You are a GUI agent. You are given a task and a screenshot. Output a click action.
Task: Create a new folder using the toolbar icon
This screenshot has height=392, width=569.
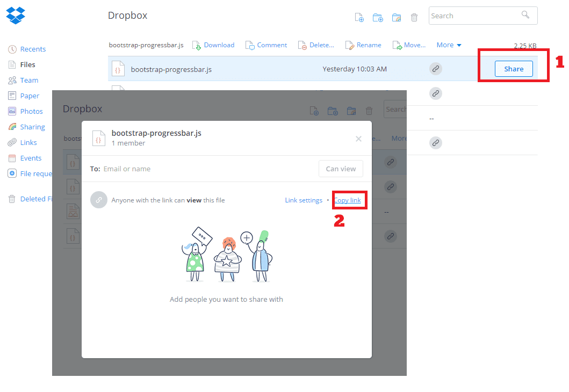pyautogui.click(x=378, y=17)
